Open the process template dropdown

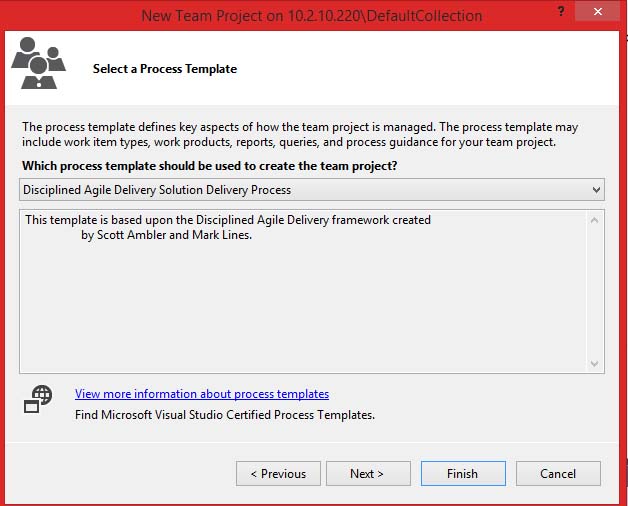312,190
